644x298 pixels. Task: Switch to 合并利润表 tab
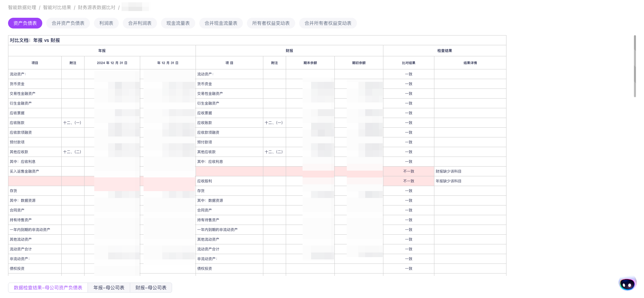140,23
